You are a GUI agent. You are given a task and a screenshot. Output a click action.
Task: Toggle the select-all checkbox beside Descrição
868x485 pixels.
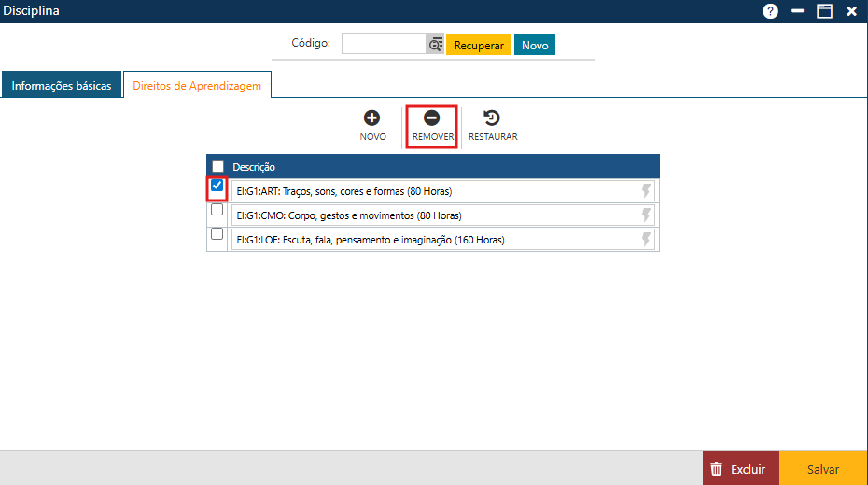pos(218,166)
